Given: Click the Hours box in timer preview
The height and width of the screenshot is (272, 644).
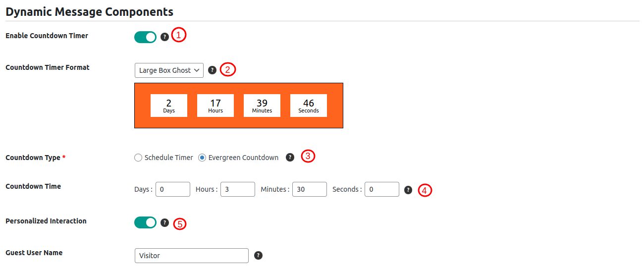Looking at the screenshot, I should (215, 106).
